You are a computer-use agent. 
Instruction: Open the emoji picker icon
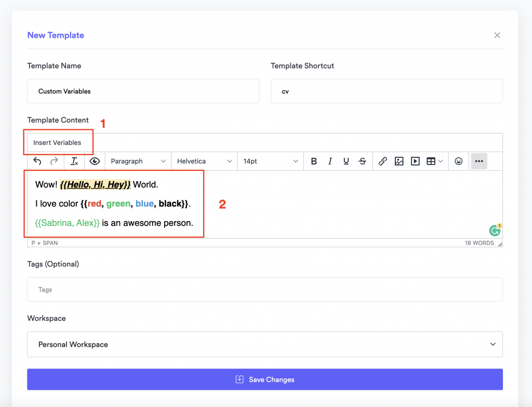[x=459, y=161]
